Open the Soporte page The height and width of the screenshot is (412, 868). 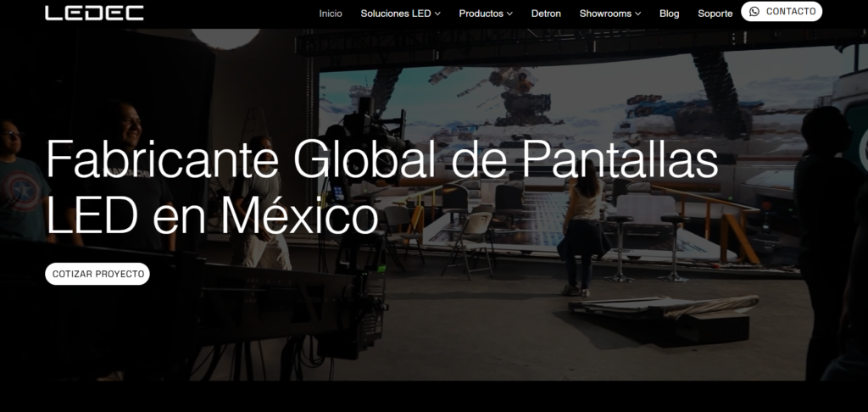[715, 14]
